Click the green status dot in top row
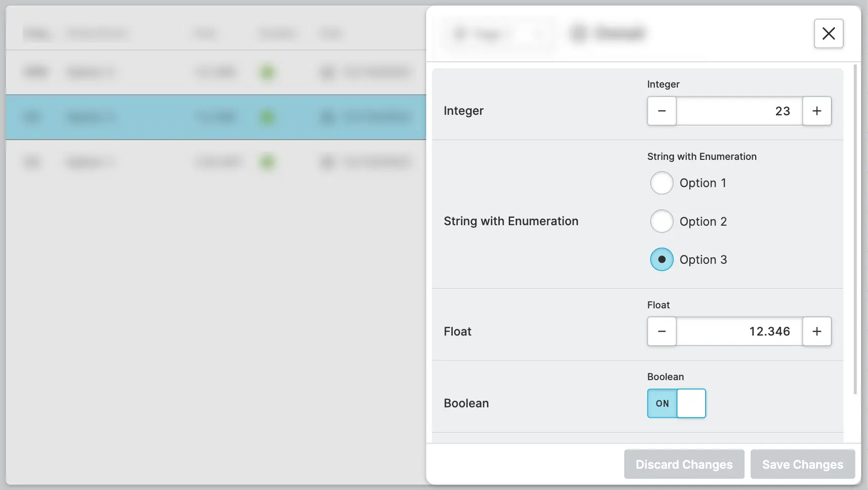 point(267,72)
